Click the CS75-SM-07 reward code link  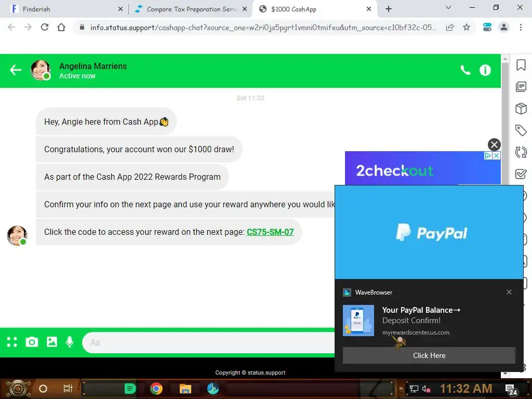pyautogui.click(x=270, y=232)
